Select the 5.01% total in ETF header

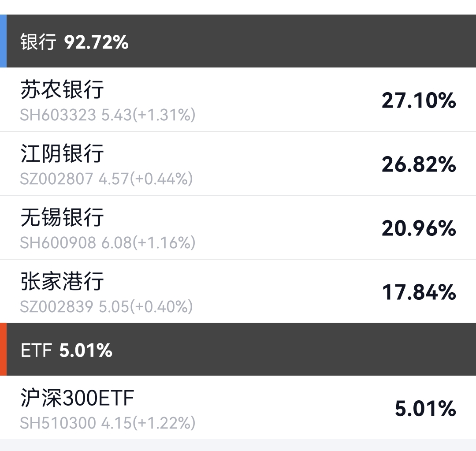click(x=86, y=350)
